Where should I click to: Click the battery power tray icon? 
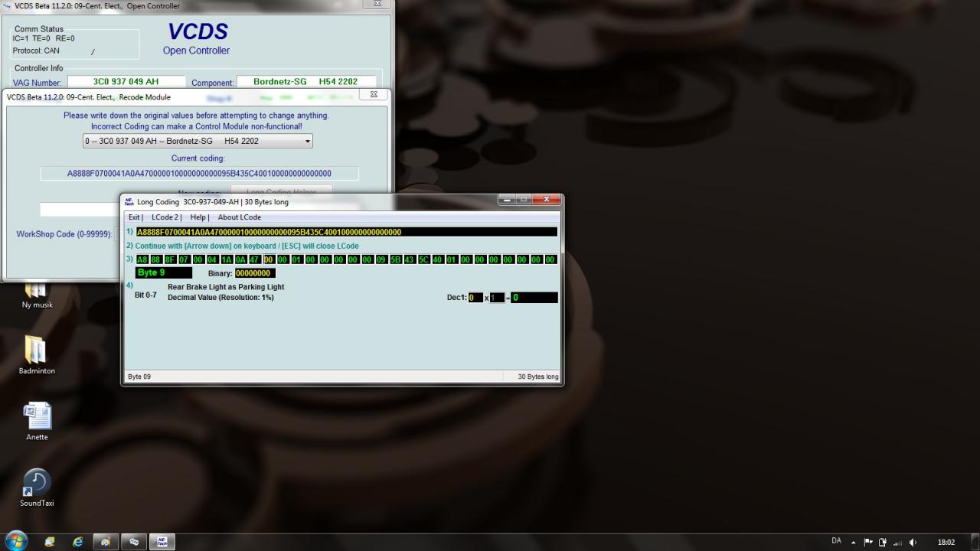[883, 543]
